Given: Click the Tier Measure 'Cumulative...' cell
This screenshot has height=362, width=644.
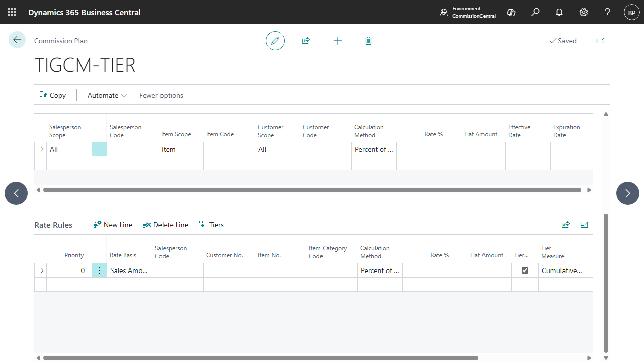Looking at the screenshot, I should pyautogui.click(x=561, y=270).
